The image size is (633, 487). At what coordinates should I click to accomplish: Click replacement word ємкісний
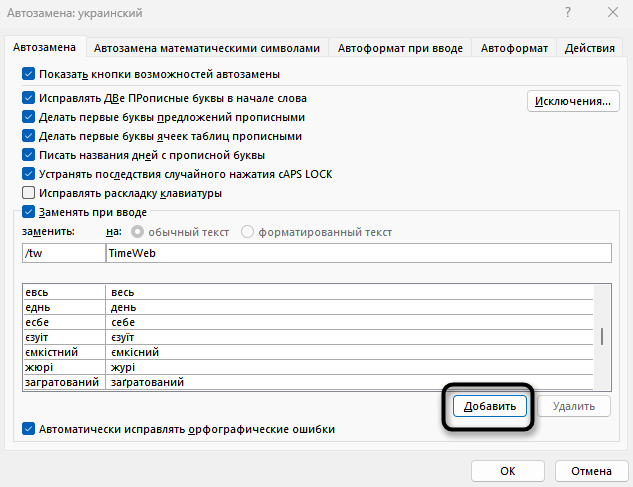135,352
